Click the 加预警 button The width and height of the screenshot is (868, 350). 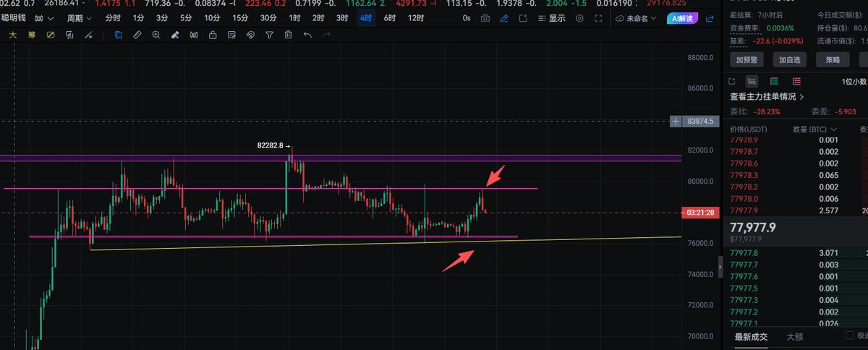tap(746, 60)
